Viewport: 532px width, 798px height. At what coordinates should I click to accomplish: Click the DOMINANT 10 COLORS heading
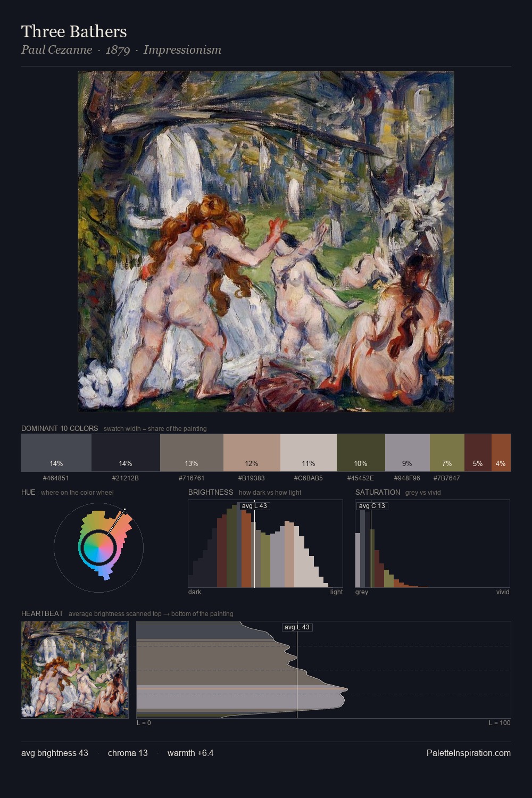pos(60,428)
